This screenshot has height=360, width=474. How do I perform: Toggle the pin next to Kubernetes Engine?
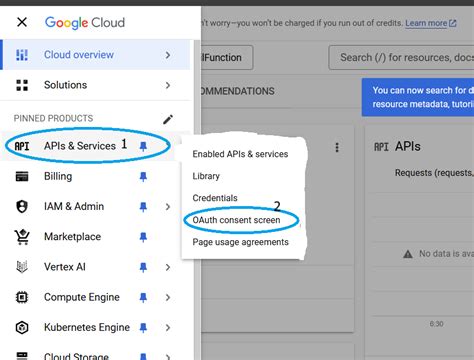pos(143,328)
